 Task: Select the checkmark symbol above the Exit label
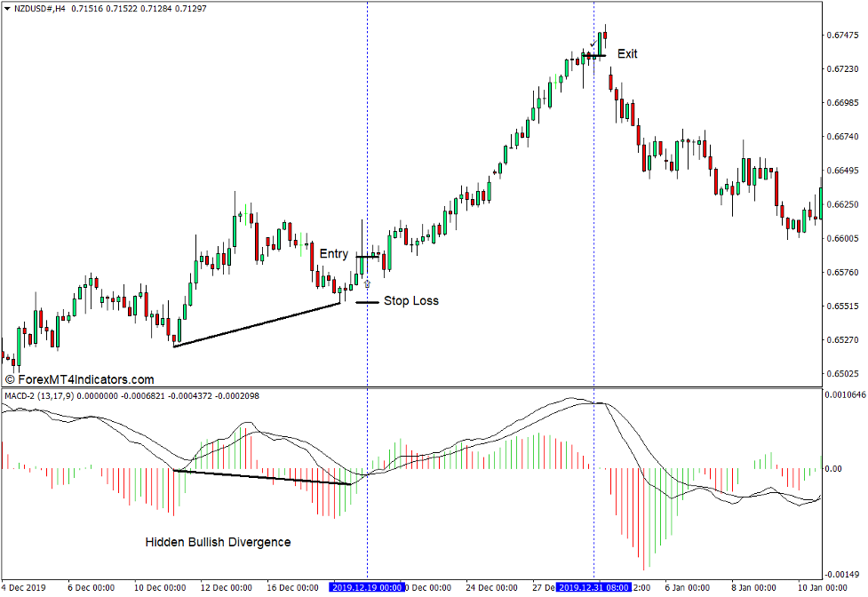point(593,44)
